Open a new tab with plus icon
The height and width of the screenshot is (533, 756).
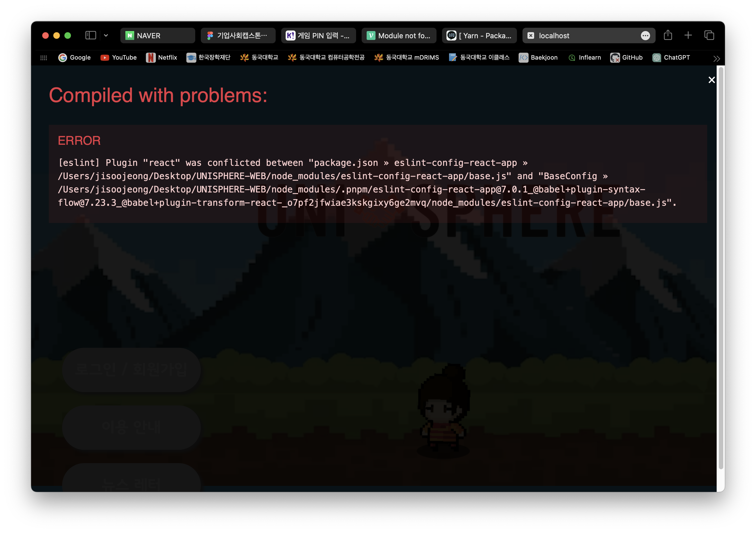(688, 35)
